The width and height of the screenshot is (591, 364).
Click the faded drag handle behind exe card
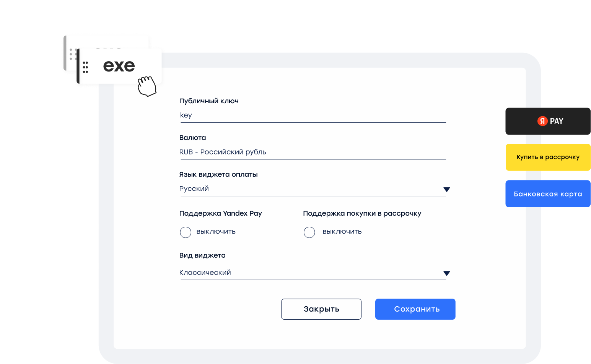tap(72, 55)
